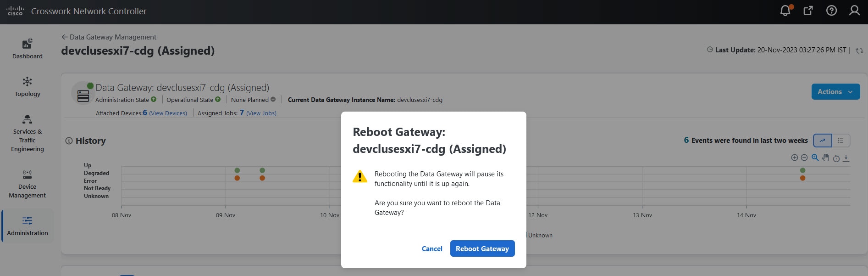The image size is (868, 276).
Task: Click the 13 Nov date label
Action: pos(642,215)
